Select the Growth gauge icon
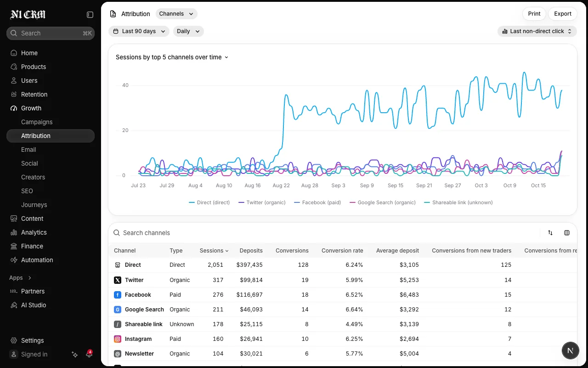Screen dimensions: 588x368 coord(14,108)
